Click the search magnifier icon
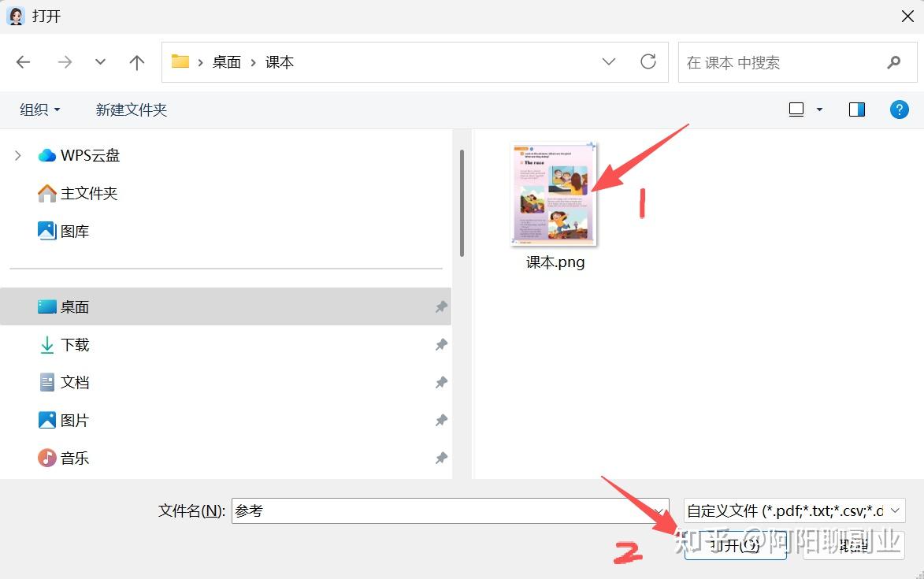The image size is (924, 579). point(893,62)
